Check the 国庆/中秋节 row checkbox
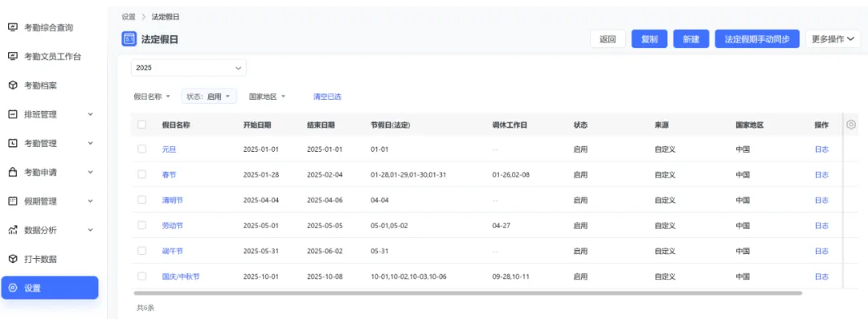868x319 pixels. pos(141,276)
